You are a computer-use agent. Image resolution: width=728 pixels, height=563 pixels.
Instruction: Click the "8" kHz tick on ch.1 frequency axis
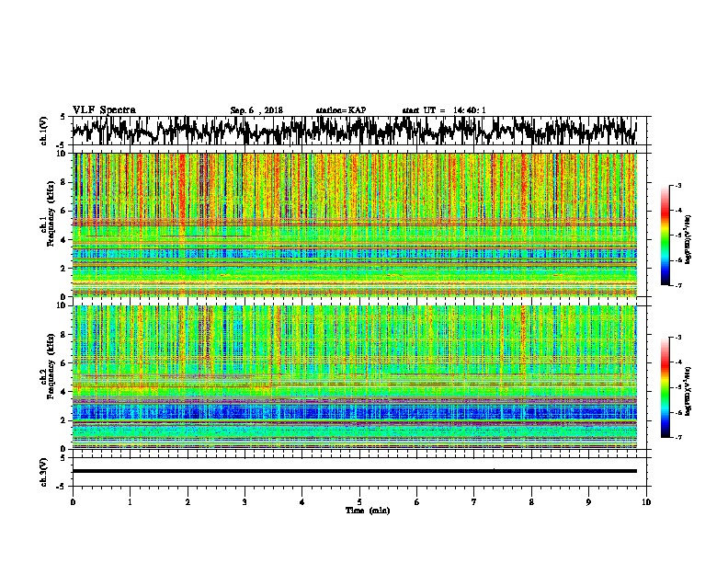[x=64, y=182]
